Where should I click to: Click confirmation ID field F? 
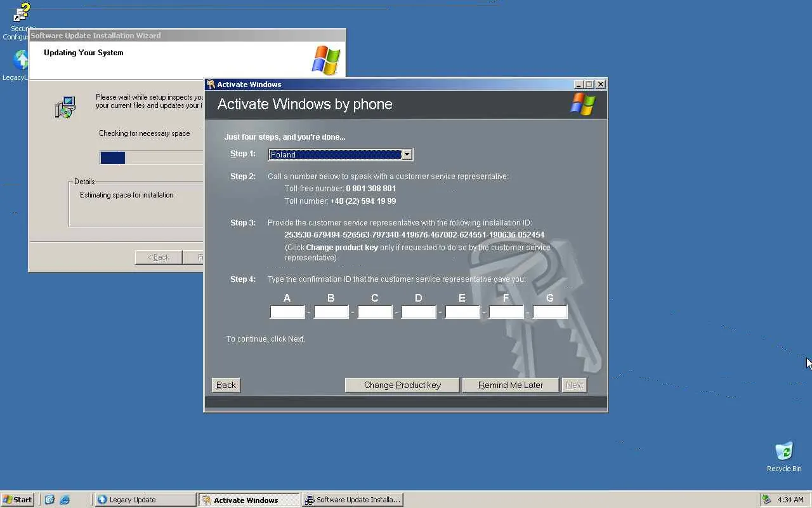506,312
